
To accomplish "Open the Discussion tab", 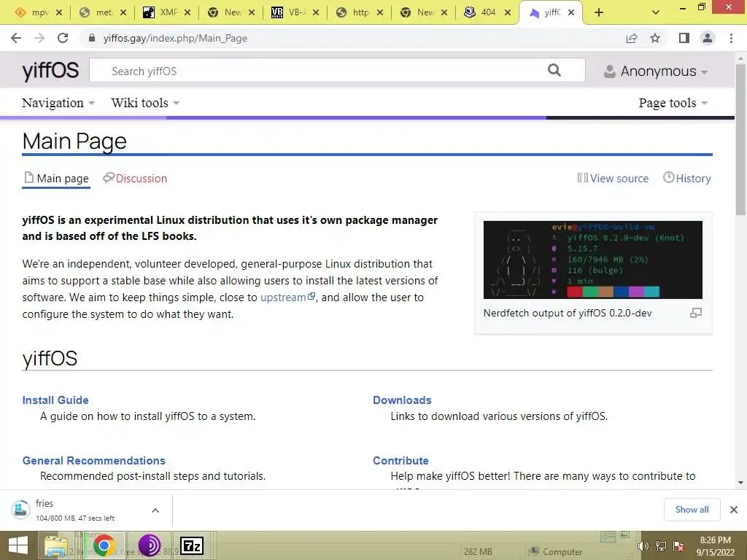I will click(x=135, y=179).
